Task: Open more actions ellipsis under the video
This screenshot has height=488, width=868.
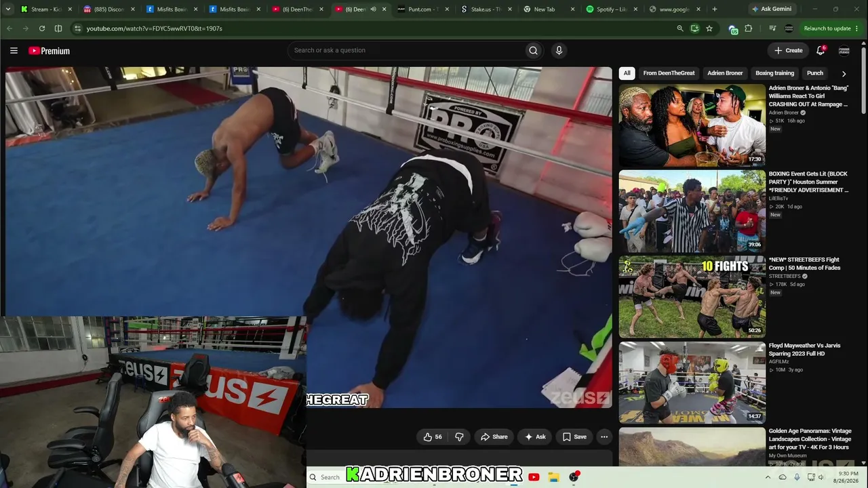Action: [x=604, y=437]
